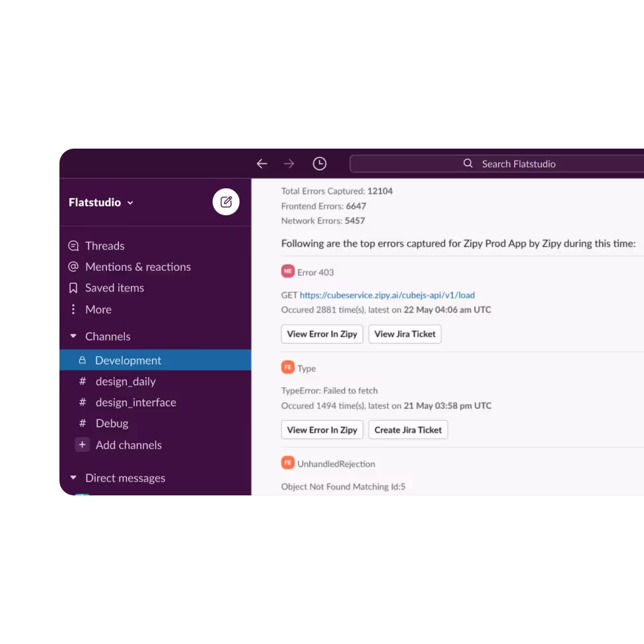This screenshot has width=644, height=644.
Task: Click the lock icon beside Development
Action: [x=82, y=360]
